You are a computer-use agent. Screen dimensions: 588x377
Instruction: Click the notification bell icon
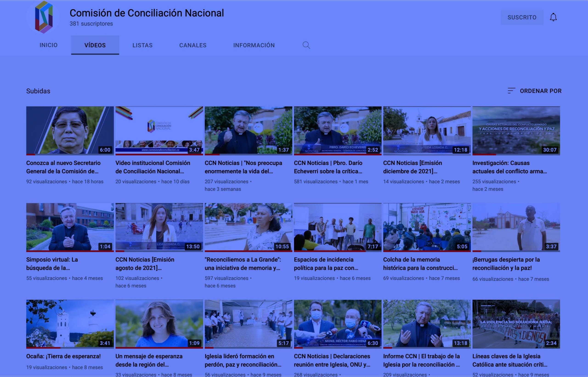[553, 17]
